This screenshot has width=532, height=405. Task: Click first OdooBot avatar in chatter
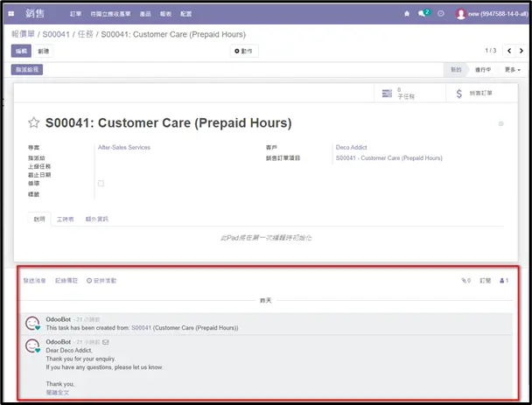pyautogui.click(x=32, y=324)
